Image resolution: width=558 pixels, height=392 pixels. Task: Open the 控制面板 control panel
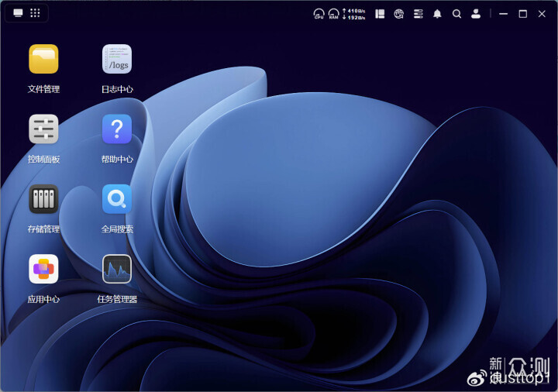tap(43, 129)
